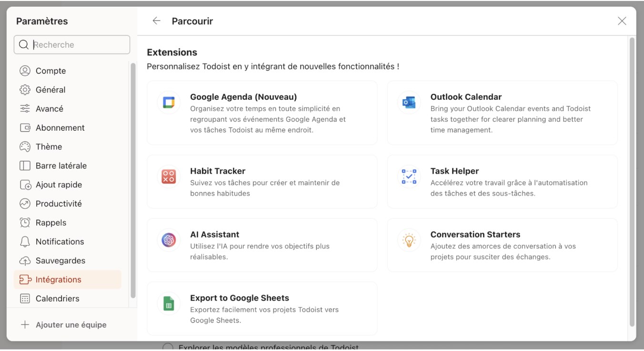Screen dimensions: 644x351
Task: Click the Recherche search field
Action: click(72, 45)
